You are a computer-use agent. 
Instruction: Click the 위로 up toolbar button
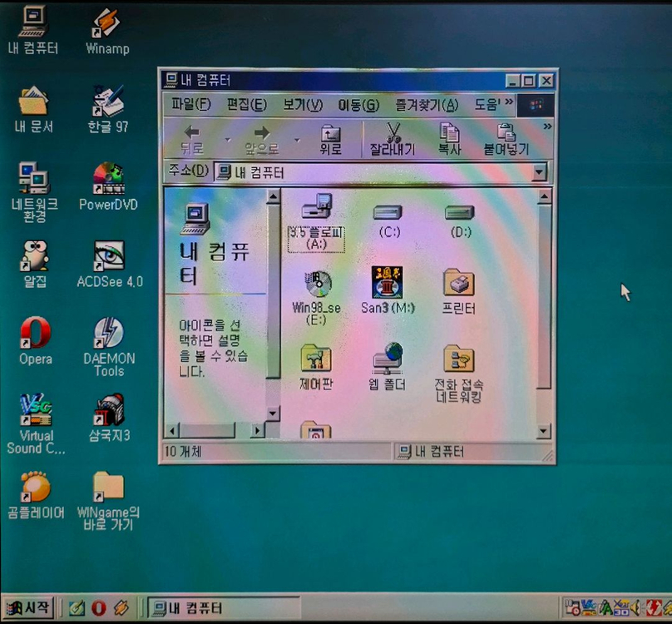tap(331, 139)
